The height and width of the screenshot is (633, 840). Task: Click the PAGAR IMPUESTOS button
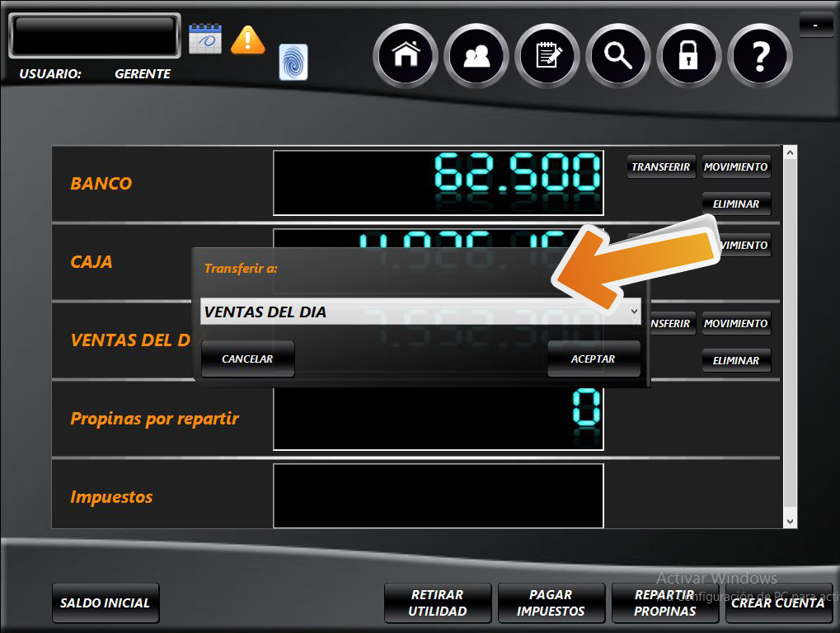[551, 603]
